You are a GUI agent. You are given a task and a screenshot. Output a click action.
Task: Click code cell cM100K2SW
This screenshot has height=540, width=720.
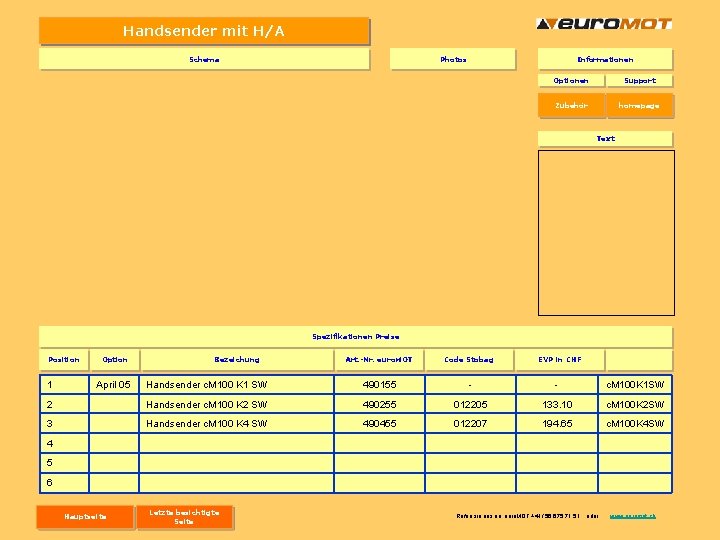[635, 404]
